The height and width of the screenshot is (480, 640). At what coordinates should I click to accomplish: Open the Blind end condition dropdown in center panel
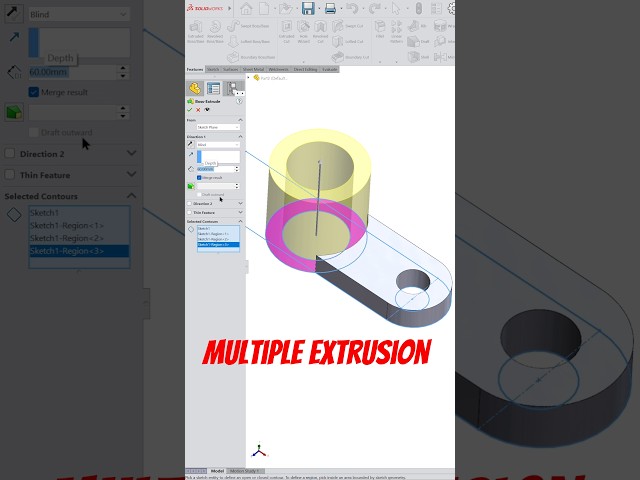[x=218, y=144]
